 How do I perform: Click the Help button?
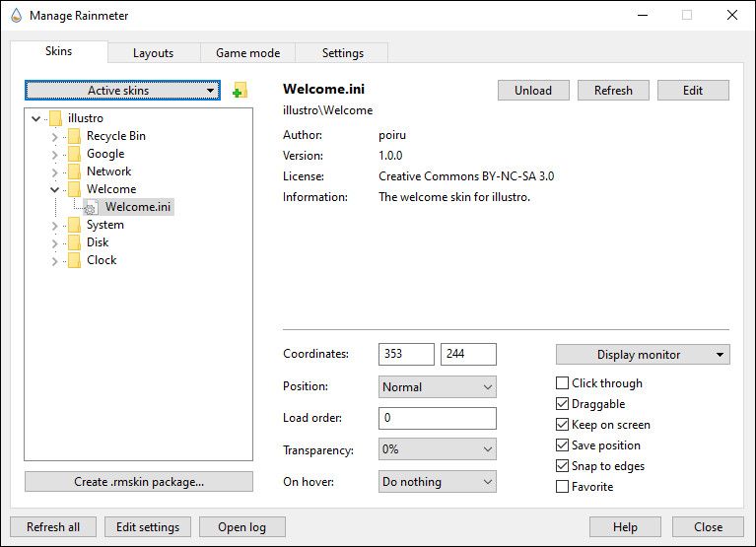(625, 526)
